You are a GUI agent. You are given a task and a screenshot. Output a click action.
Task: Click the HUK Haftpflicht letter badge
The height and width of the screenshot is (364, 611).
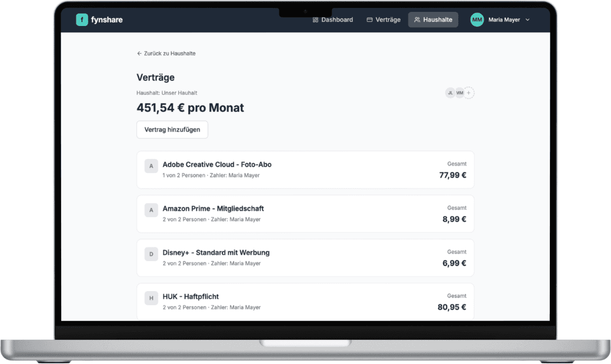tap(151, 298)
